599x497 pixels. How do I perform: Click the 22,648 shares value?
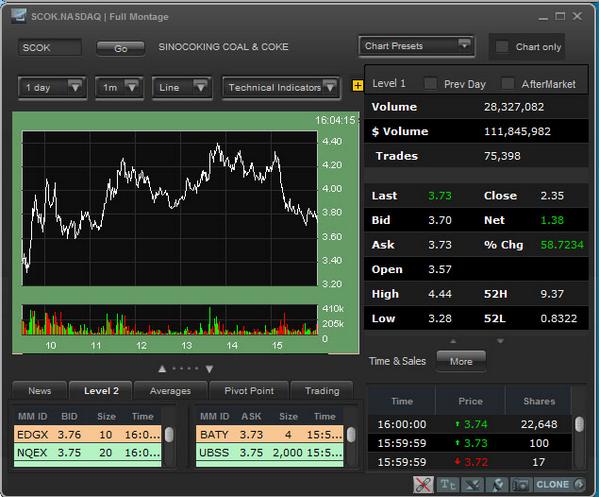(x=539, y=424)
